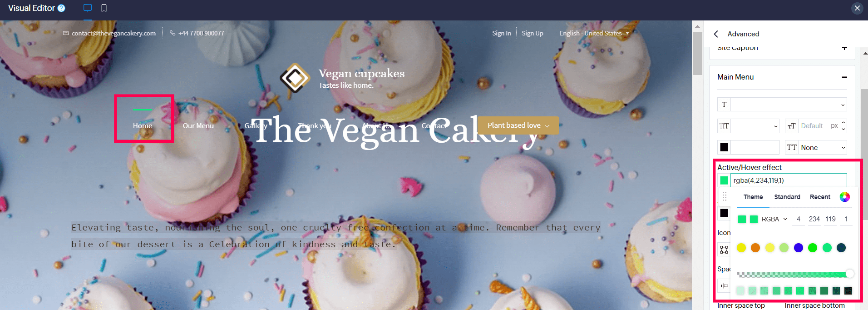This screenshot has height=310, width=868.
Task: Switch to the Recent colors tab
Action: (820, 197)
